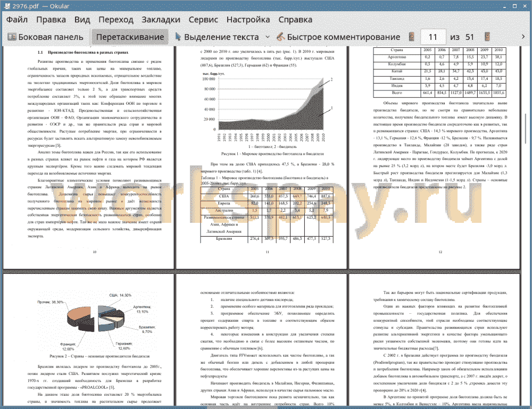Click the 'США' row in Table 1
This screenshot has height=409, width=532.
point(267,196)
